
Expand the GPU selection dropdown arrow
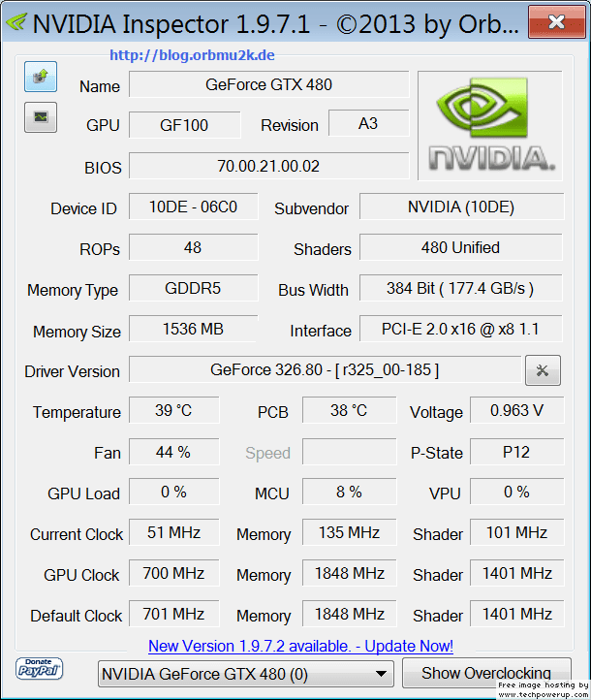pos(381,674)
